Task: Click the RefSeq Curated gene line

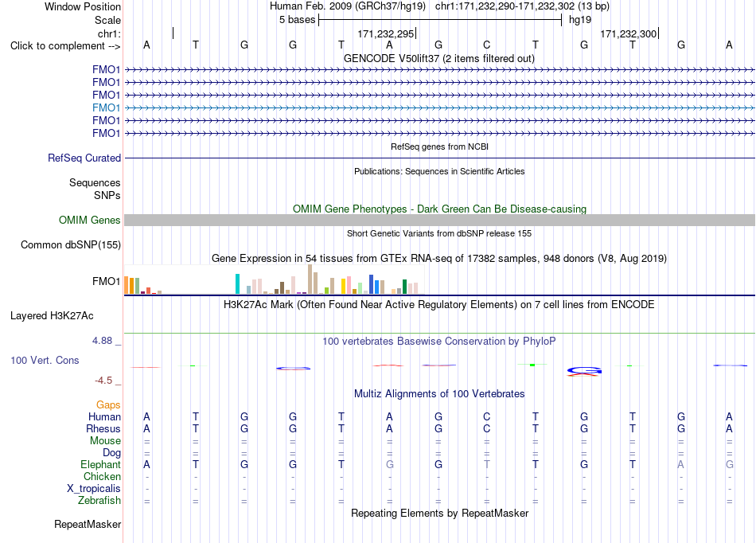Action: point(439,158)
